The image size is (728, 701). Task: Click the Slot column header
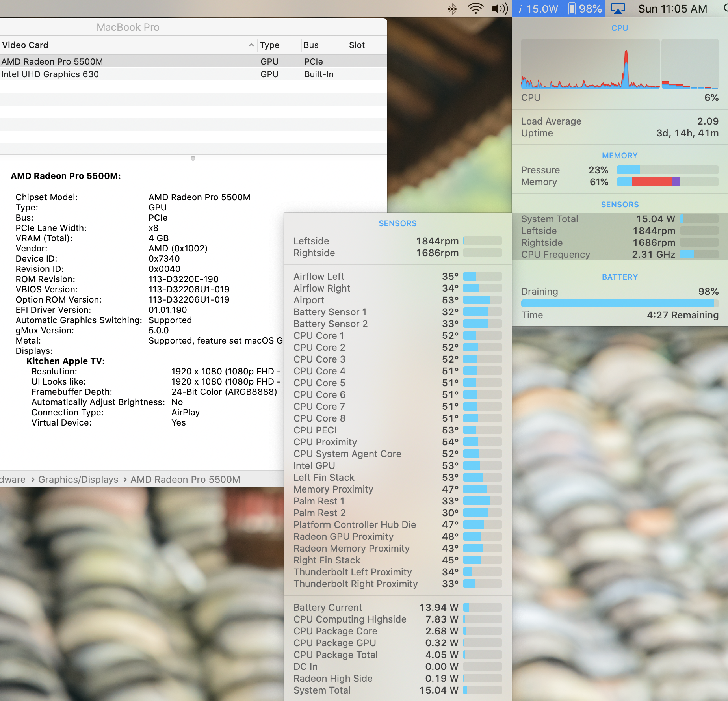366,45
